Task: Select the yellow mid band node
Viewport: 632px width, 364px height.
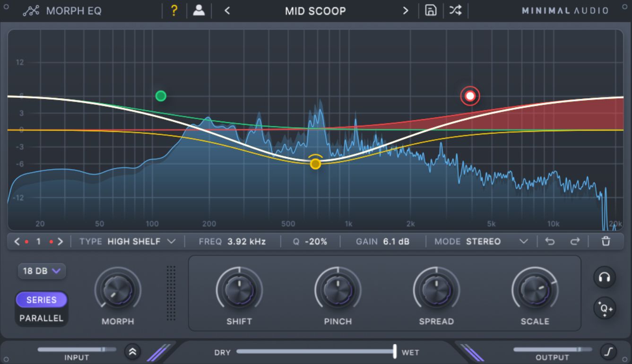Action: 315,164
